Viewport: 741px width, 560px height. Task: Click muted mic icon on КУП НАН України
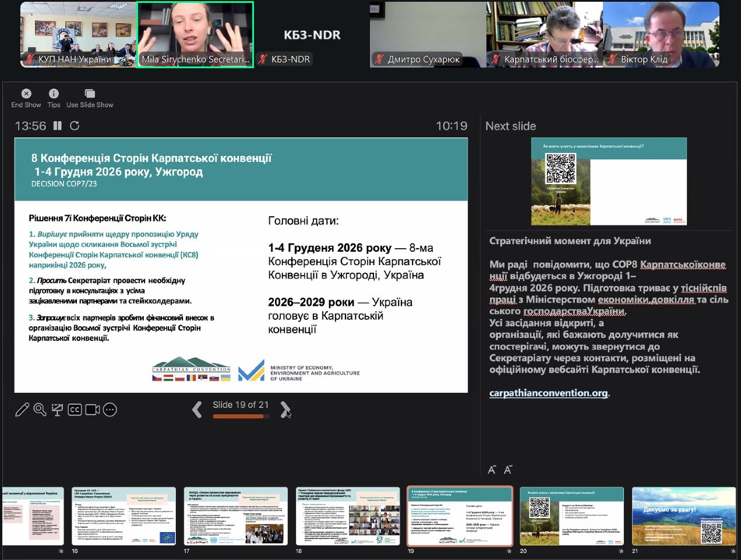tap(30, 59)
